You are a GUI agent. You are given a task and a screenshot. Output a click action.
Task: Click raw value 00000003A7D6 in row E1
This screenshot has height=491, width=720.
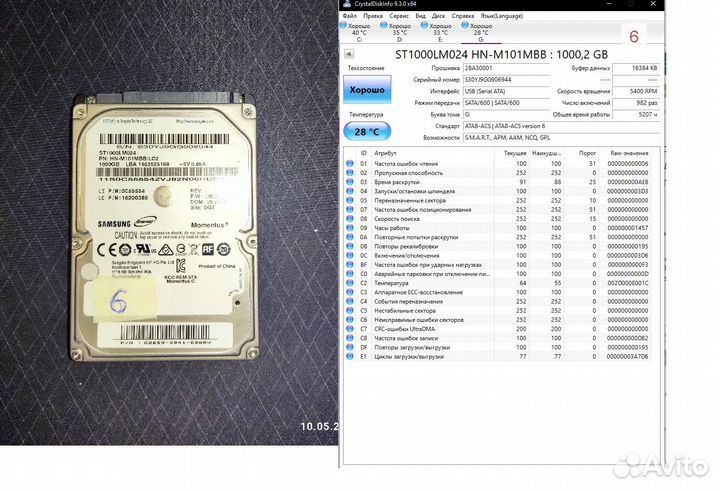coord(628,356)
